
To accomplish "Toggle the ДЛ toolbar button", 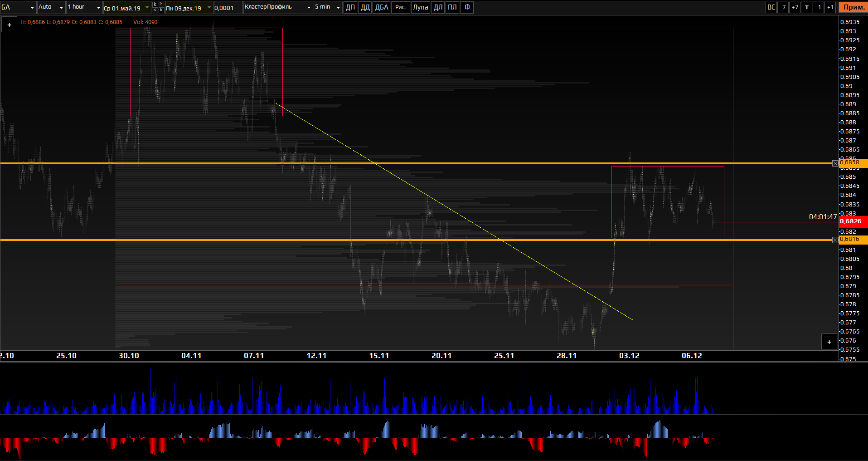I will (438, 7).
